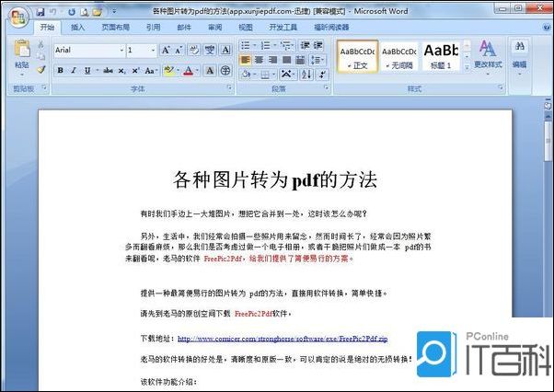Apply multilevel list formatting
This screenshot has width=554, height=392.
coord(285,45)
